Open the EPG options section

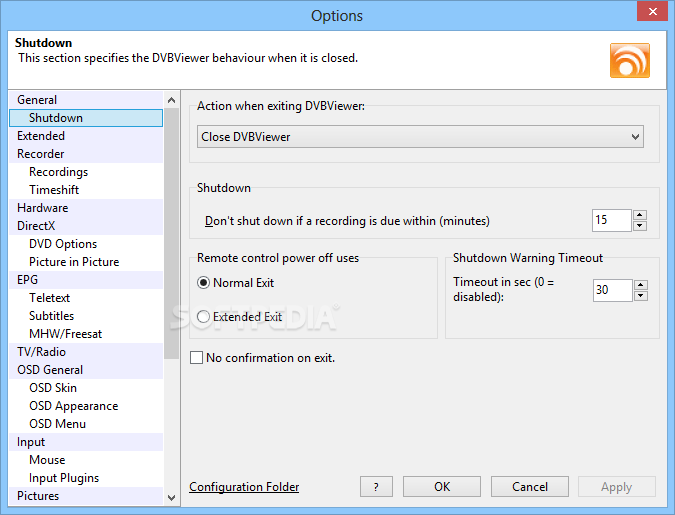86,279
